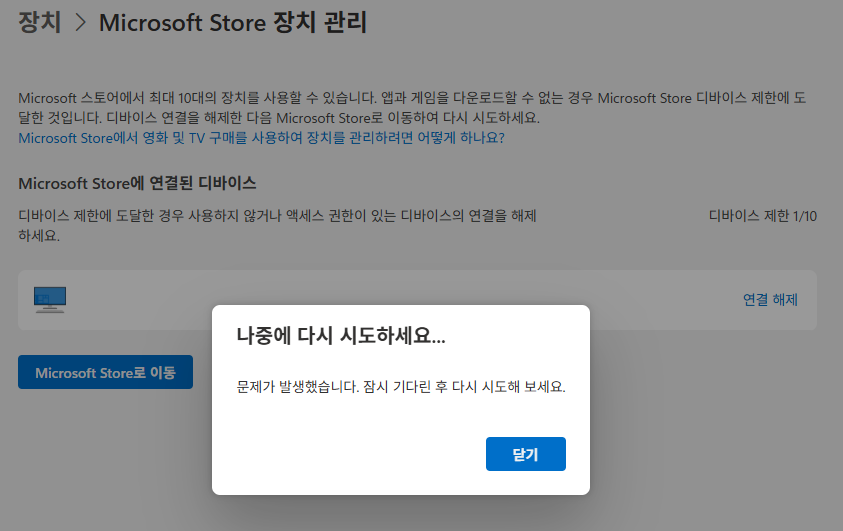This screenshot has width=843, height=531.
Task: Open the link about managing devices with 영화 및 TV purchases
Action: 261,138
